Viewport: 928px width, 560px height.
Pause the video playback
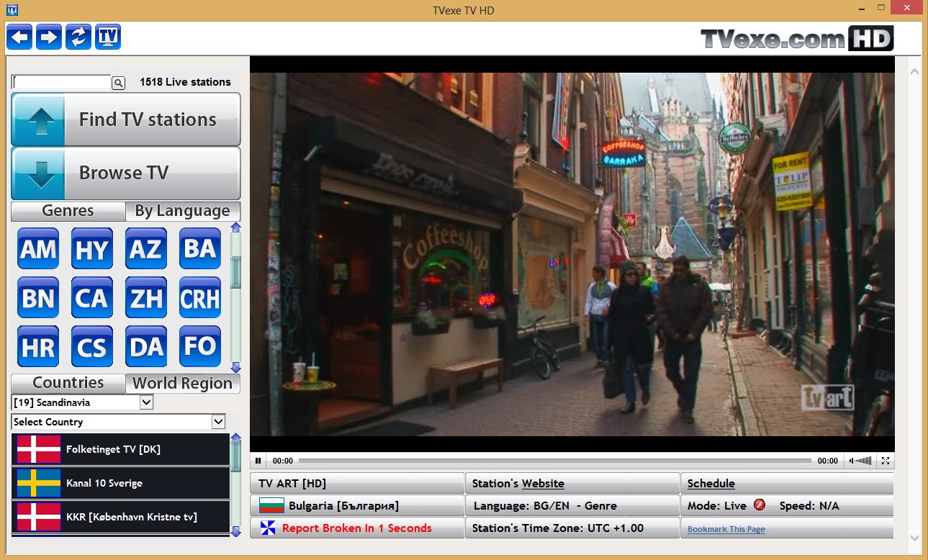[258, 461]
